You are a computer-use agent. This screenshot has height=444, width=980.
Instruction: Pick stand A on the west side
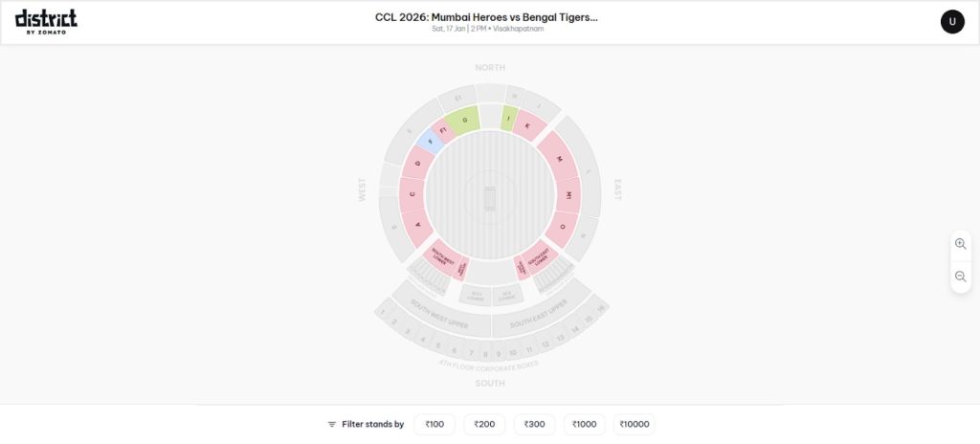click(x=417, y=226)
